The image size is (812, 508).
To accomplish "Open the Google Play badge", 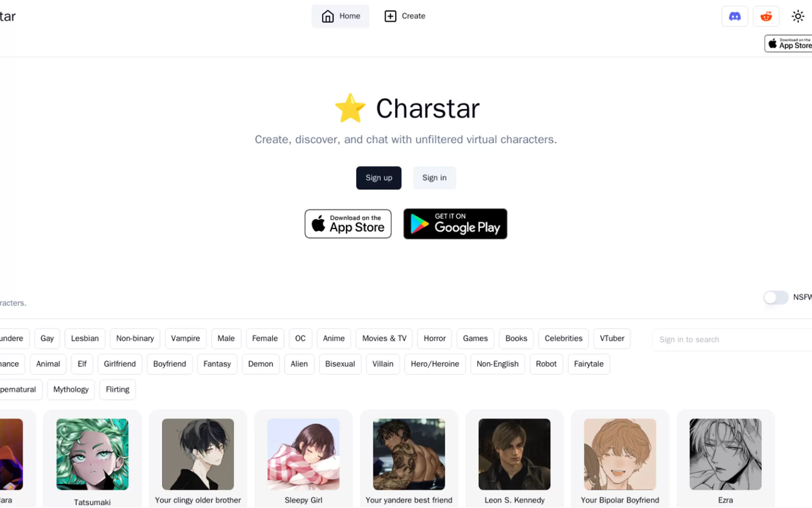I will tap(455, 224).
